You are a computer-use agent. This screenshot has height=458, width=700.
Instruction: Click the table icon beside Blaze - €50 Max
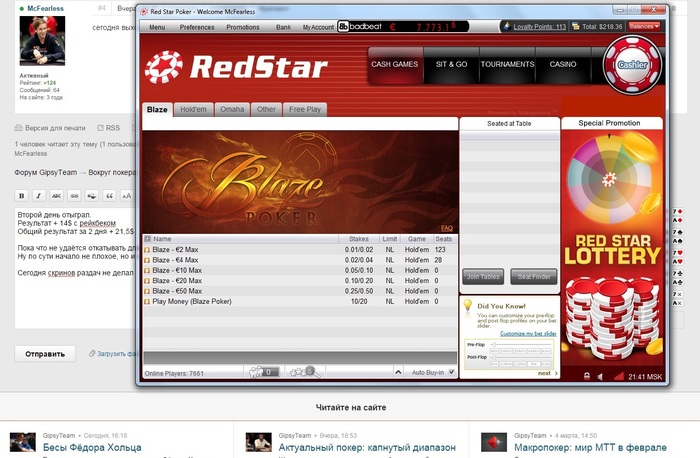pos(147,291)
